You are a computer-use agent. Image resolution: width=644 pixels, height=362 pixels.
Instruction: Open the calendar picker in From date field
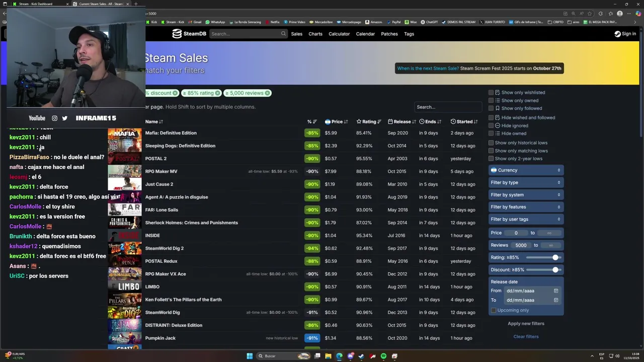(x=556, y=291)
